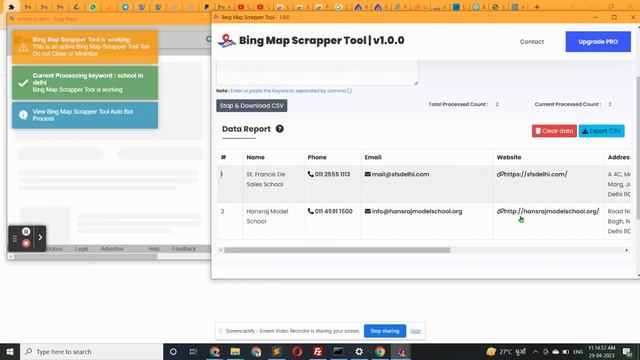Image resolution: width=640 pixels, height=360 pixels.
Task: Click the Feedback link in Bing Maps footer
Action: (184, 249)
